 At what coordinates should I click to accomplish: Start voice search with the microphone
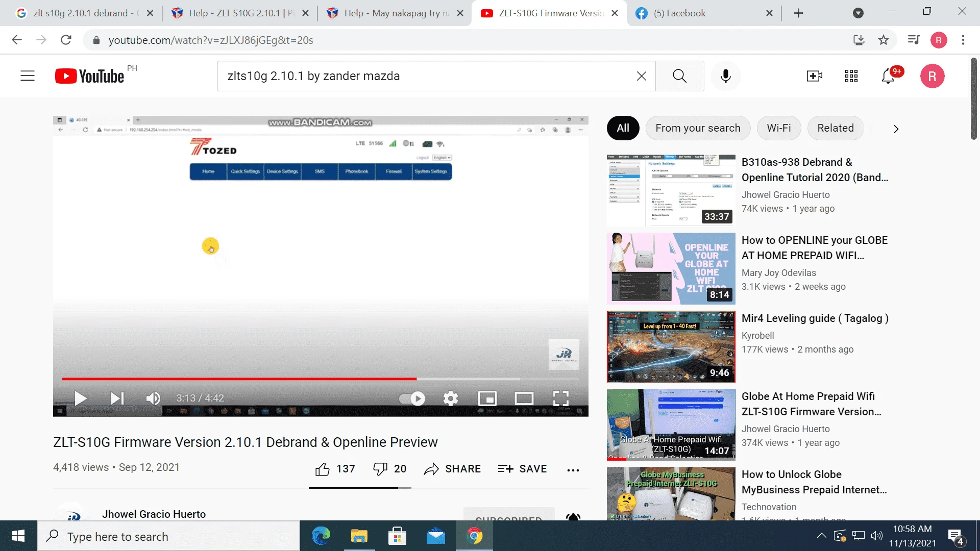coord(725,76)
